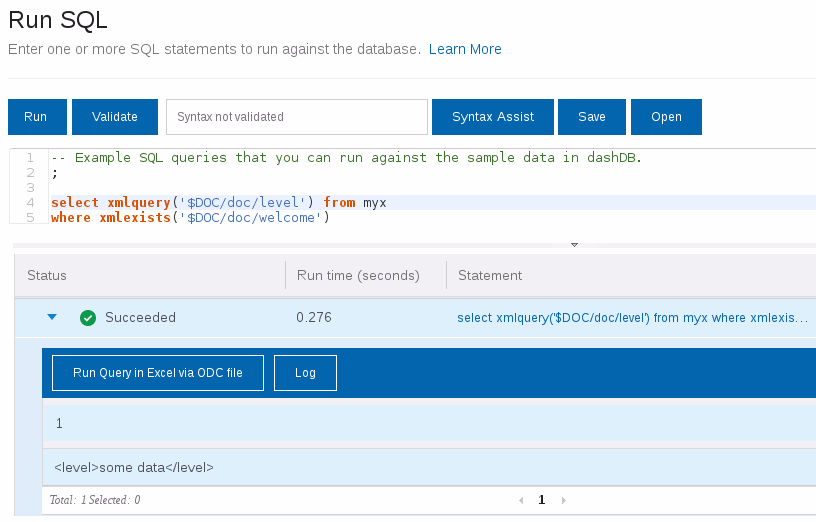Click the Open button
The image size is (816, 522).
click(666, 117)
